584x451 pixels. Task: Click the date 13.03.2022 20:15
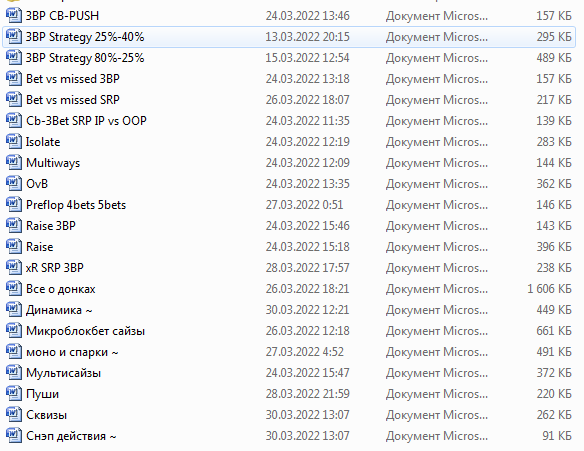coord(308,36)
